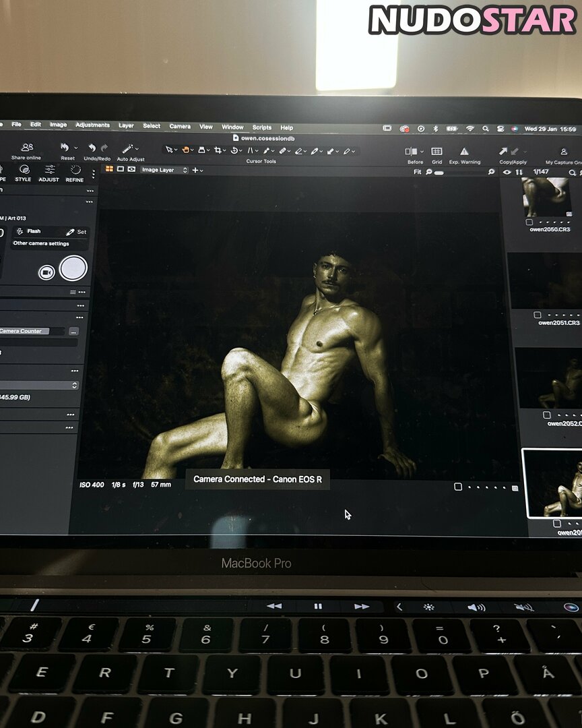Open Share online icon
Viewport: 582px width, 728px height.
[28, 147]
